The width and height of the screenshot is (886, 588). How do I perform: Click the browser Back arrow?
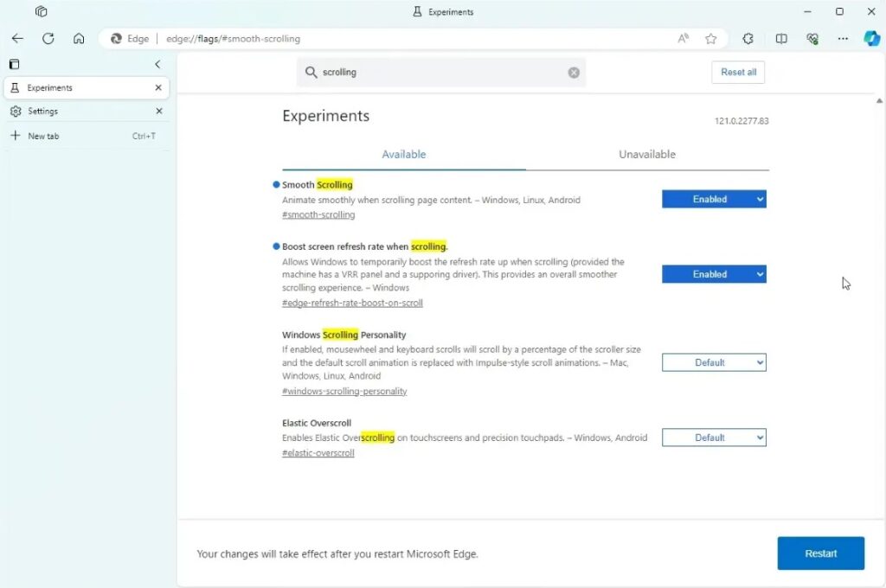click(17, 39)
